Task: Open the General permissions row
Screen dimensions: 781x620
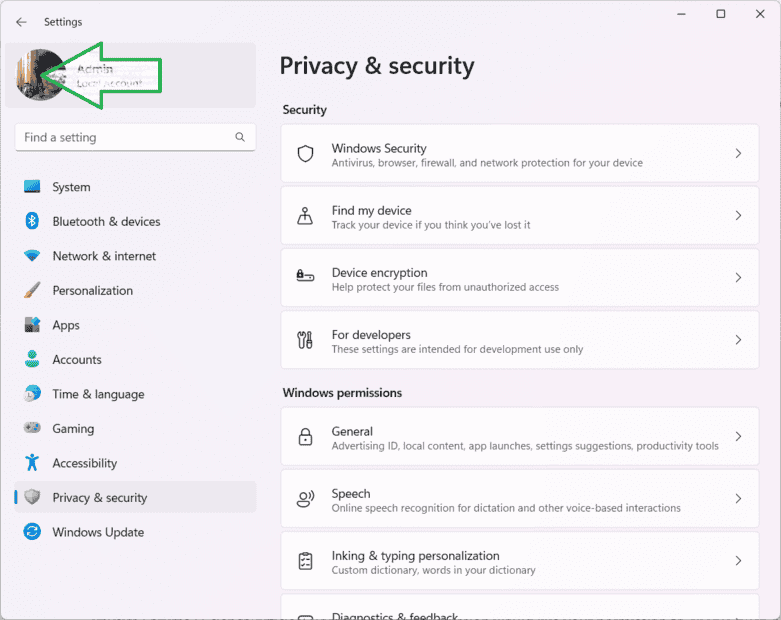Action: pyautogui.click(x=520, y=437)
